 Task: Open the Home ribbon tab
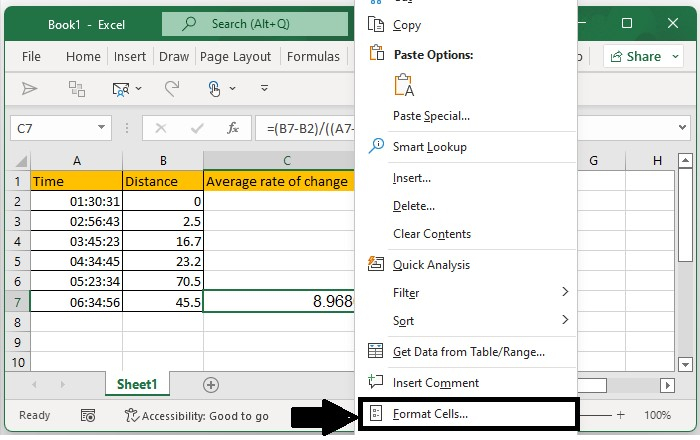coord(83,57)
